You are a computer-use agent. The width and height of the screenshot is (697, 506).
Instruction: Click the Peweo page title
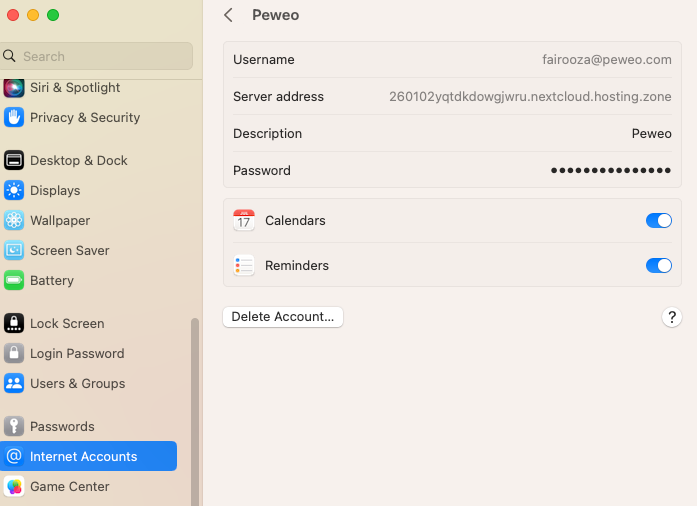[x=276, y=15]
